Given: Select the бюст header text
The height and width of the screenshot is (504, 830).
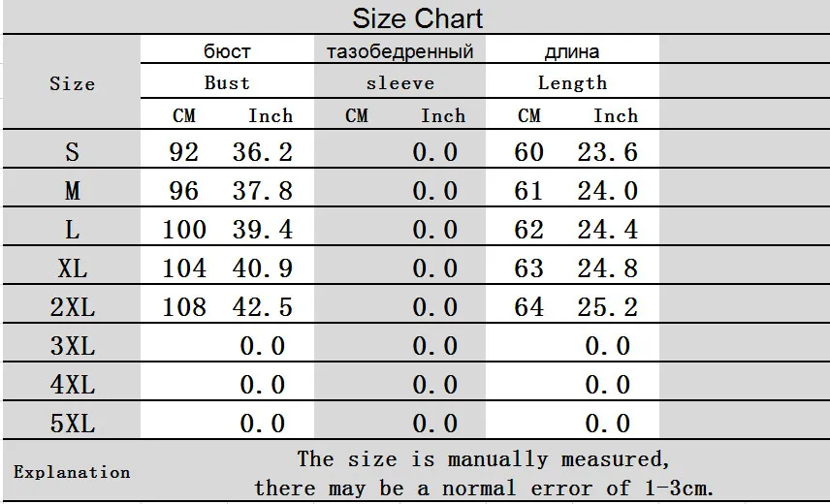Looking at the screenshot, I should point(227,51).
